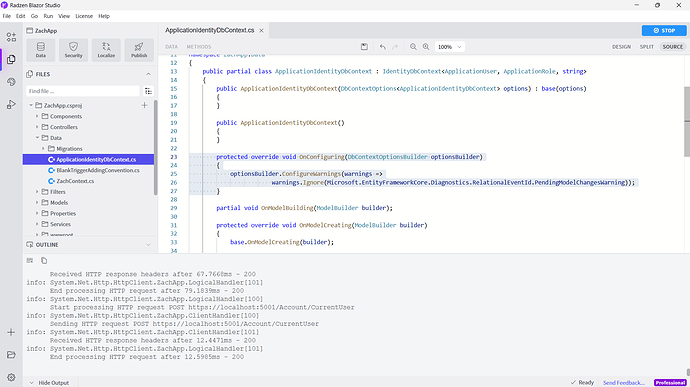The height and width of the screenshot is (387, 690).
Task: Zoom out the code editor
Action: (413, 47)
